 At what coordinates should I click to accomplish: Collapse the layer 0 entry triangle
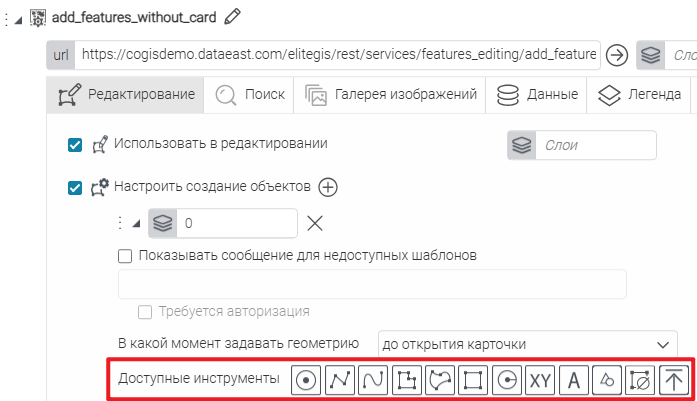click(x=136, y=224)
